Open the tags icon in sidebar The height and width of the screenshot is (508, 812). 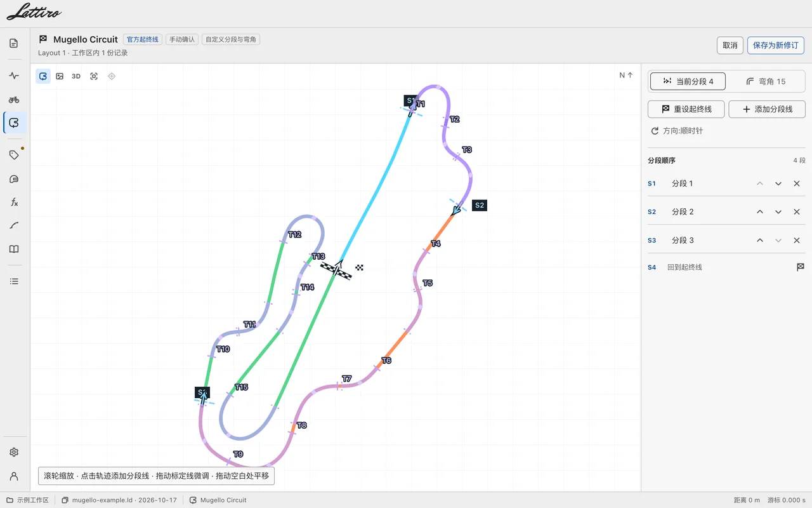[x=14, y=155]
